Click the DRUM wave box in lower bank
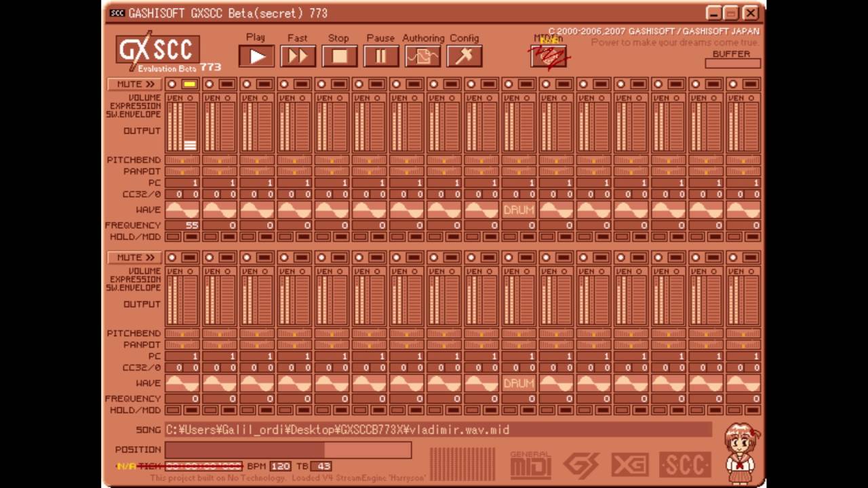868x488 pixels. point(519,383)
